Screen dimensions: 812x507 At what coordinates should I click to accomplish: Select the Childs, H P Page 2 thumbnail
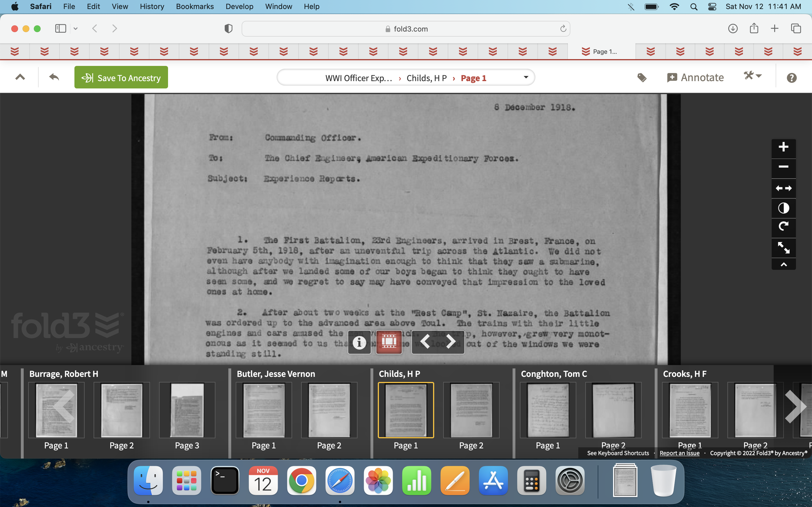471,410
